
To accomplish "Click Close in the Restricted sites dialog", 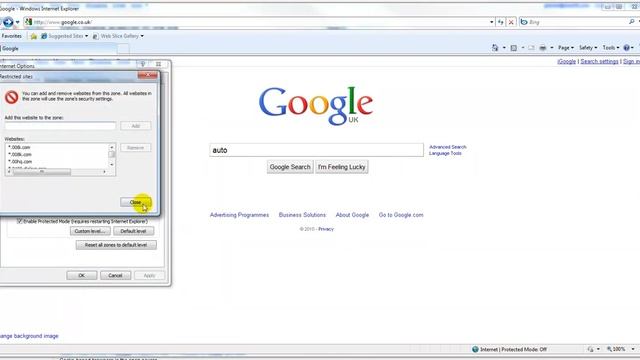I will pos(135,202).
